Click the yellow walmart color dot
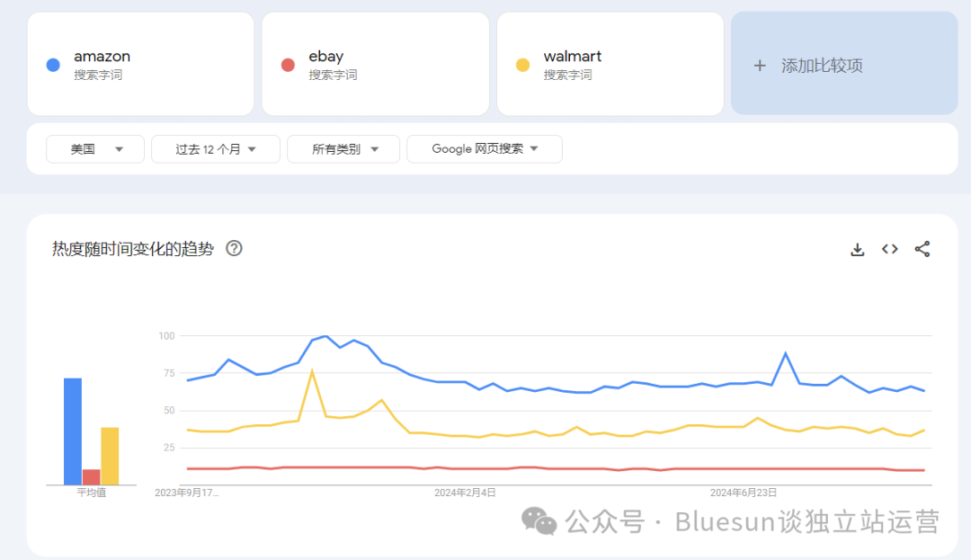 pos(522,65)
